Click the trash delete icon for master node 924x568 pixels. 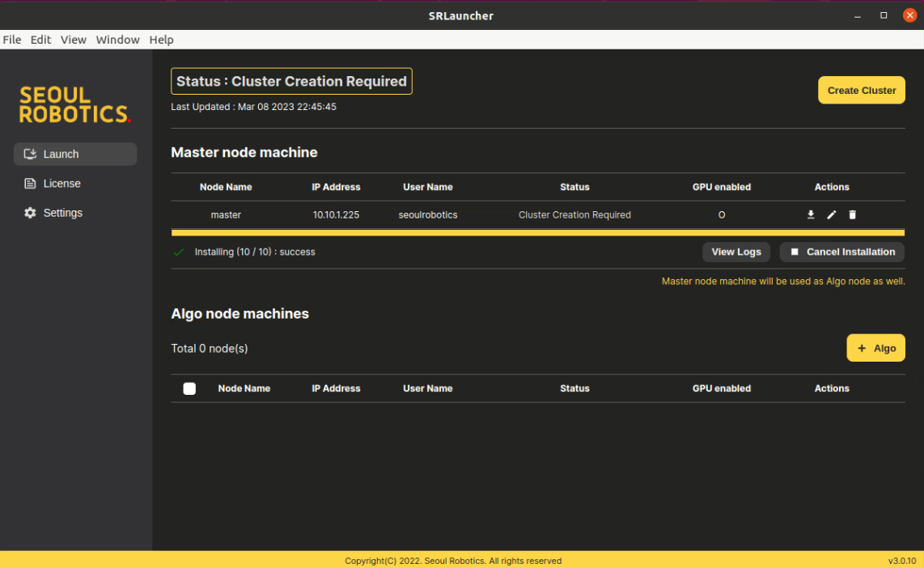pyautogui.click(x=852, y=214)
